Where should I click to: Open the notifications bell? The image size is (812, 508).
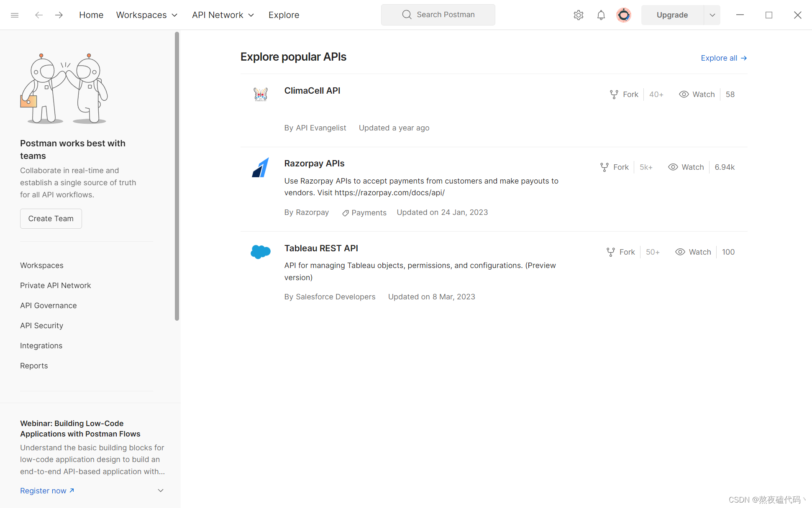[601, 15]
